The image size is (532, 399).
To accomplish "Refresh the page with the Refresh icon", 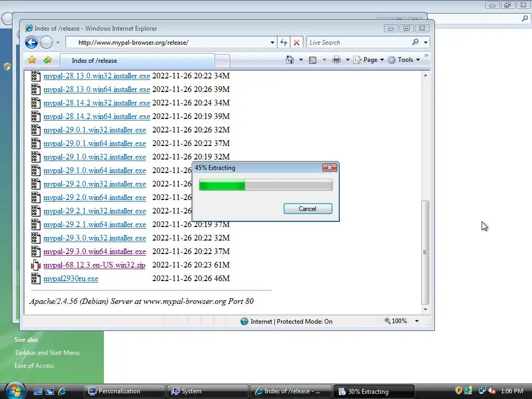I will (x=283, y=43).
